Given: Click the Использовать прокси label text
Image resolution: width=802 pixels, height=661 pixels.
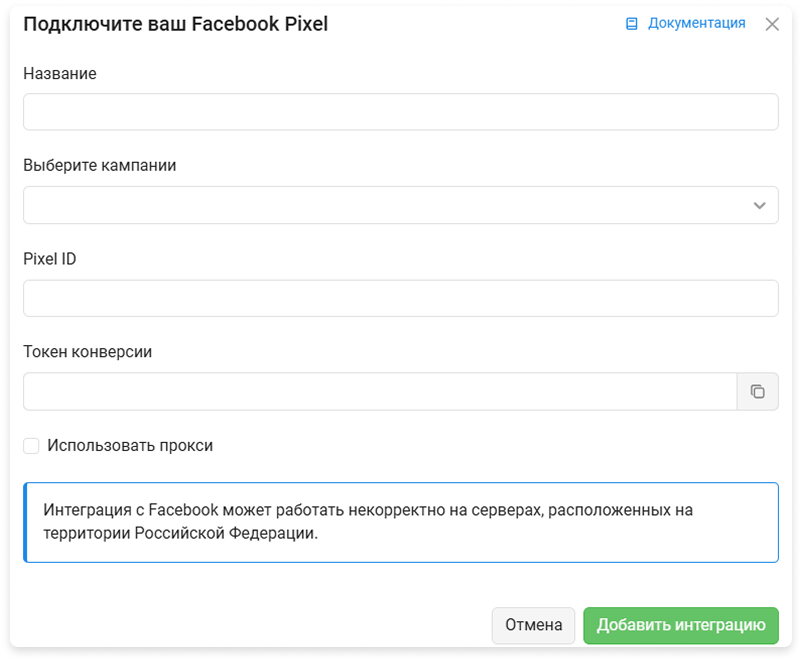Looking at the screenshot, I should click(130, 446).
